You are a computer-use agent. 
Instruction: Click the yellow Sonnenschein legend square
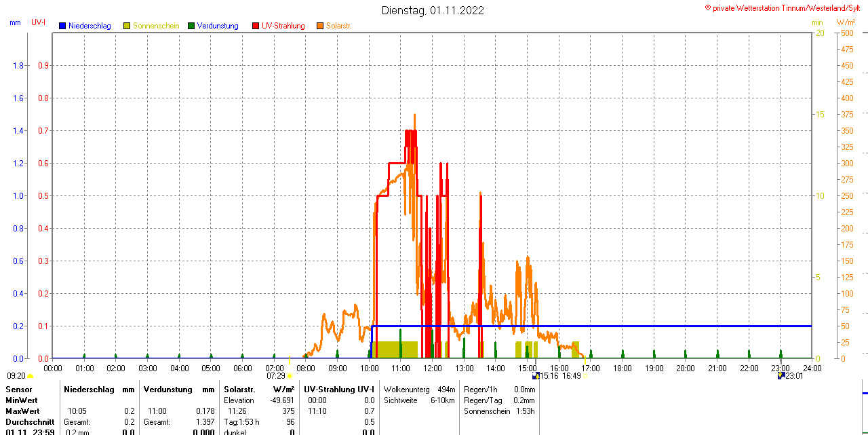pos(127,26)
